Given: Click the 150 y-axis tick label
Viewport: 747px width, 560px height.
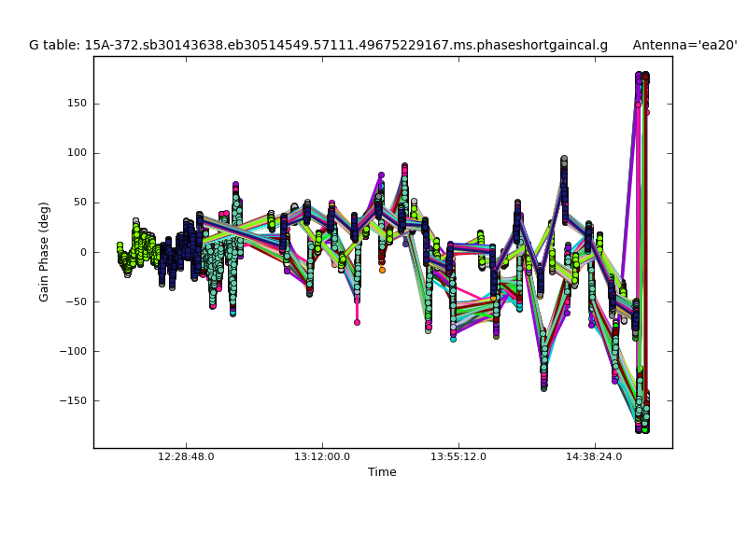Looking at the screenshot, I should pyautogui.click(x=75, y=104).
